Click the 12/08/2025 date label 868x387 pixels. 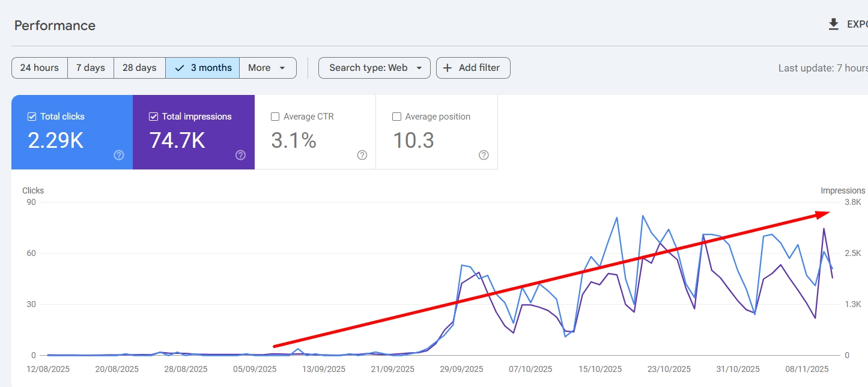coord(48,369)
